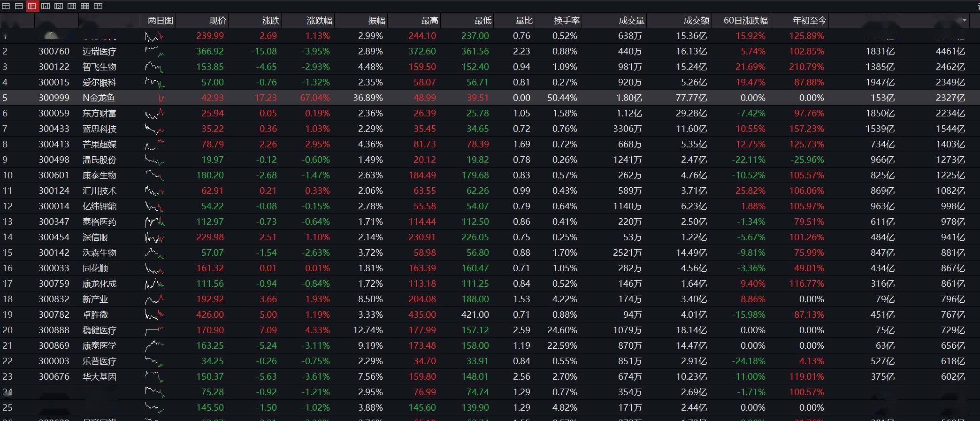Image resolution: width=980 pixels, height=421 pixels.
Task: Select stock code 300601
Action: pos(54,176)
